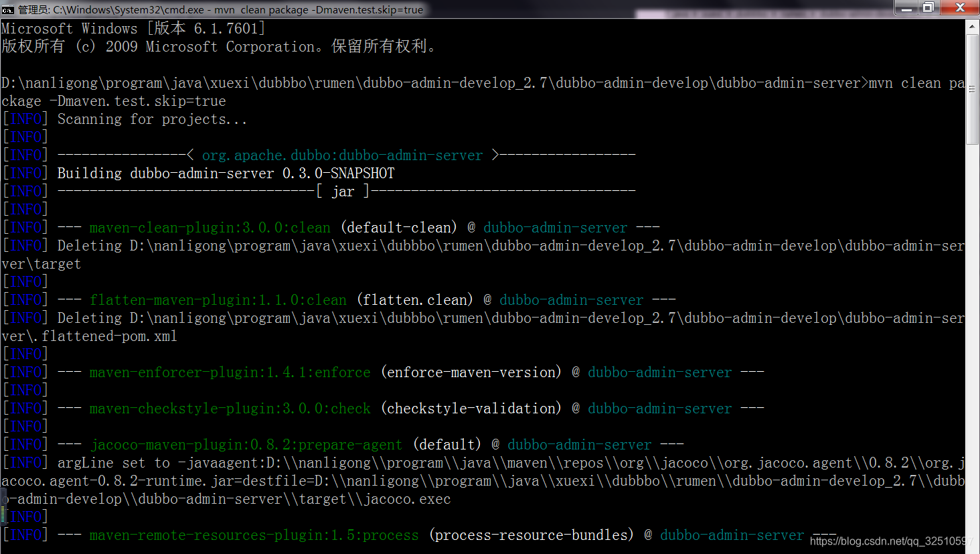This screenshot has height=554, width=980.
Task: Click the text 'Scanning for projects...'
Action: tap(152, 119)
